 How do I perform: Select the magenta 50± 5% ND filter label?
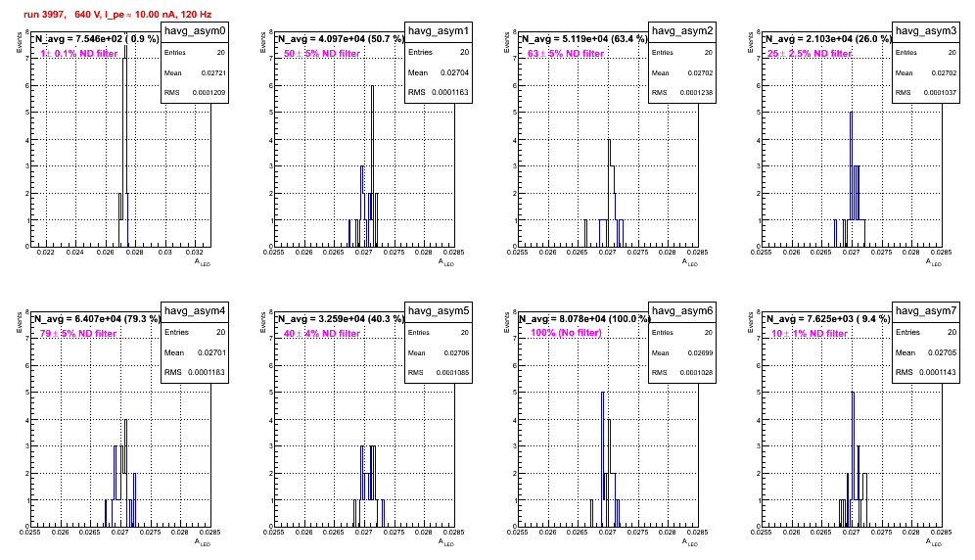coord(322,54)
